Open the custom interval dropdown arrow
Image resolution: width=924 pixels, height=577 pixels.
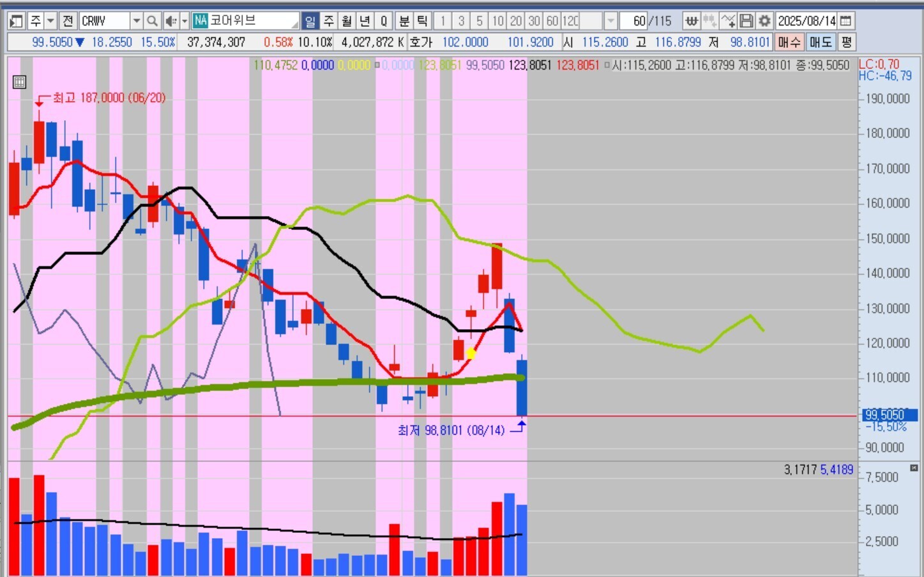[x=610, y=21]
